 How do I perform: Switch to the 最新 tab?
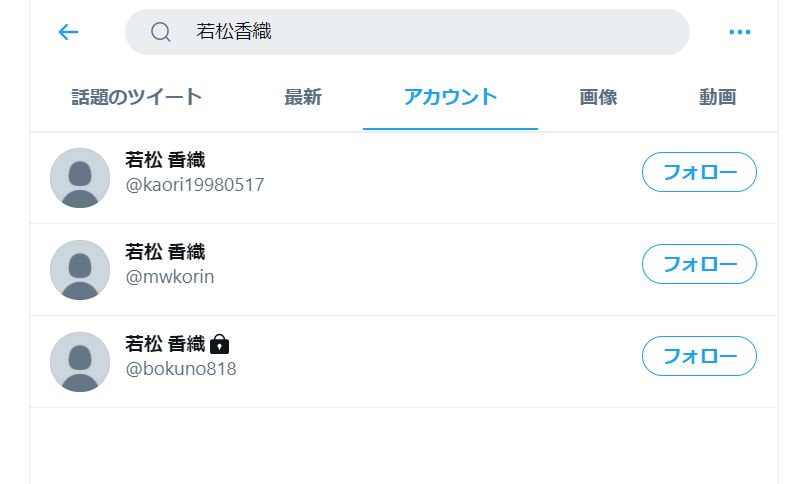pos(303,97)
